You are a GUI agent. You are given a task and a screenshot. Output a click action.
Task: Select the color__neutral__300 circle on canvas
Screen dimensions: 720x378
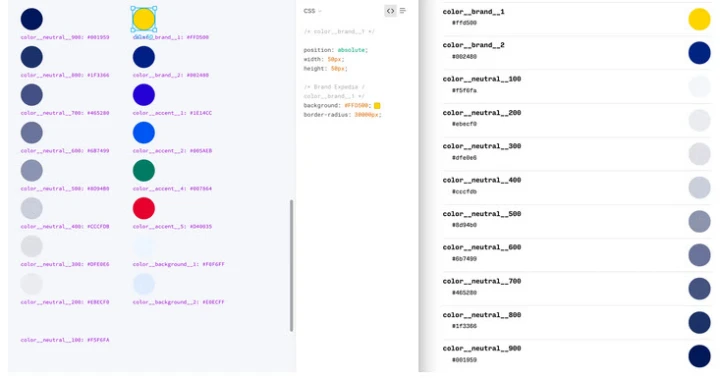[32, 246]
